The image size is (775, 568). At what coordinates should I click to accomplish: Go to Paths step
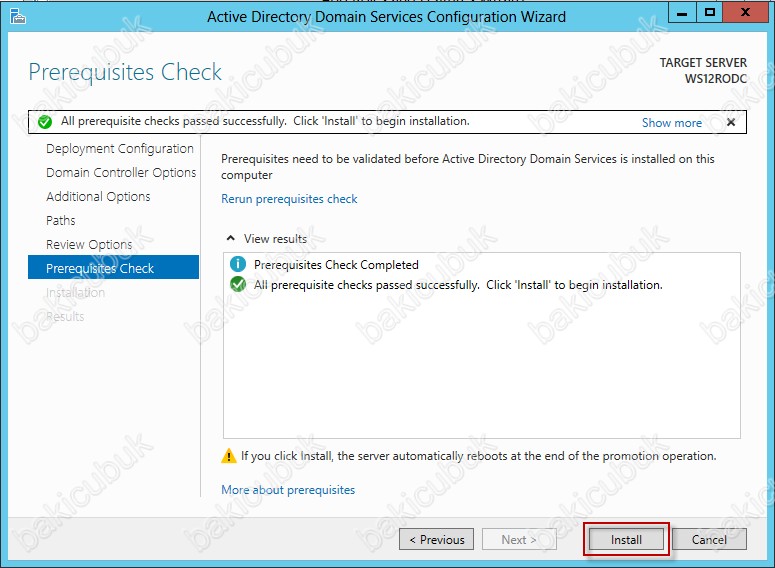(x=61, y=220)
